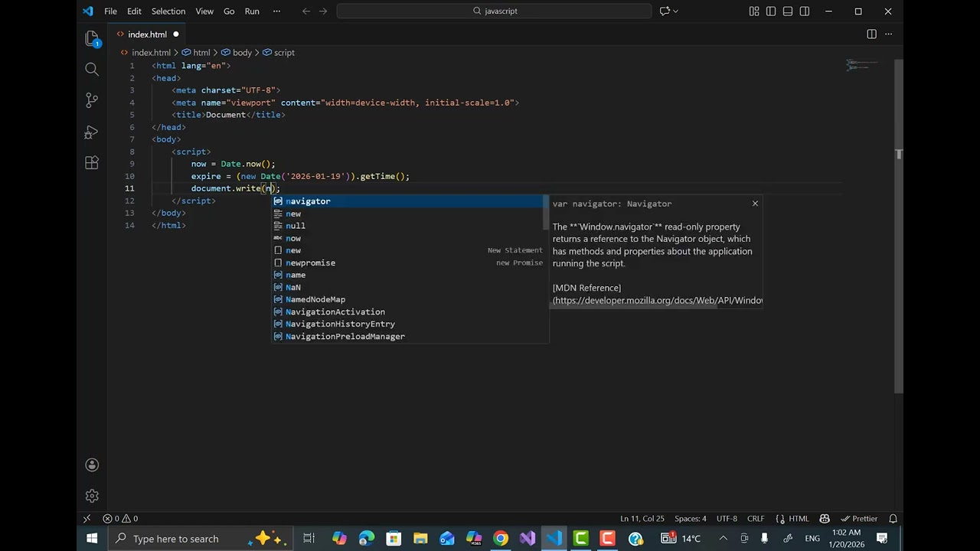Open the Manage gear icon
The image size is (980, 551).
pyautogui.click(x=92, y=496)
